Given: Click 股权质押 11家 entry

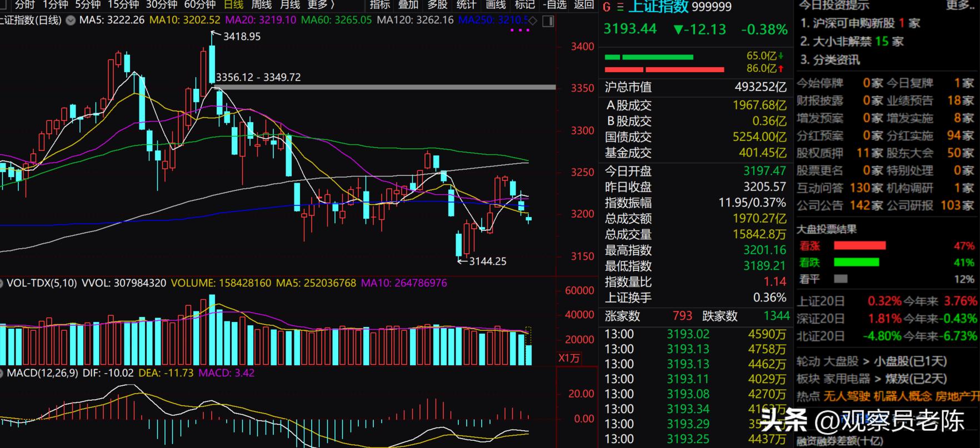Looking at the screenshot, I should click(840, 153).
